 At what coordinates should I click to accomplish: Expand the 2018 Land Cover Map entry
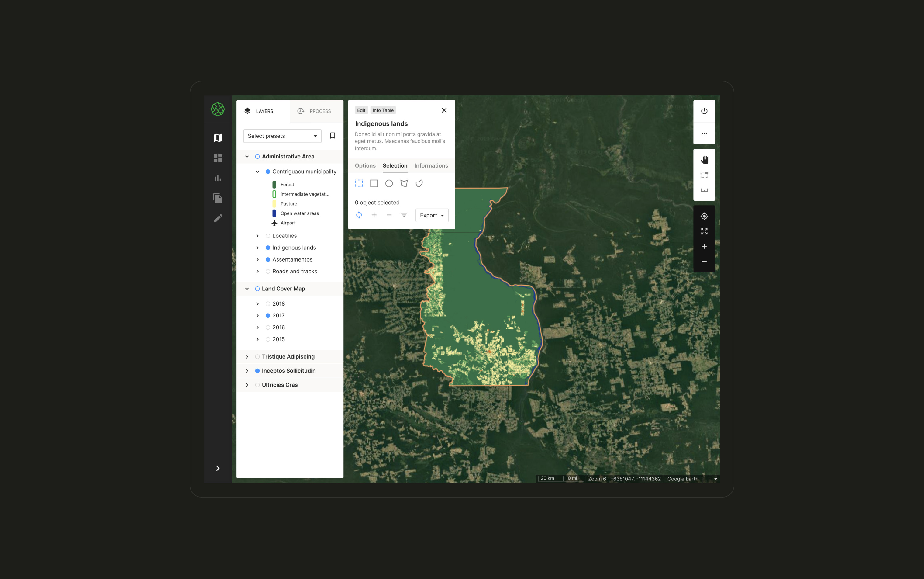point(257,303)
